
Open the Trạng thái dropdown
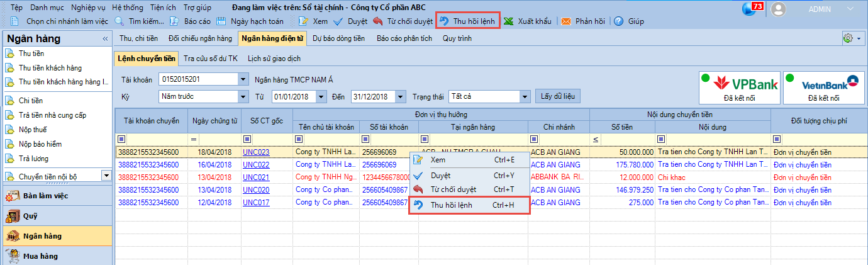point(525,96)
